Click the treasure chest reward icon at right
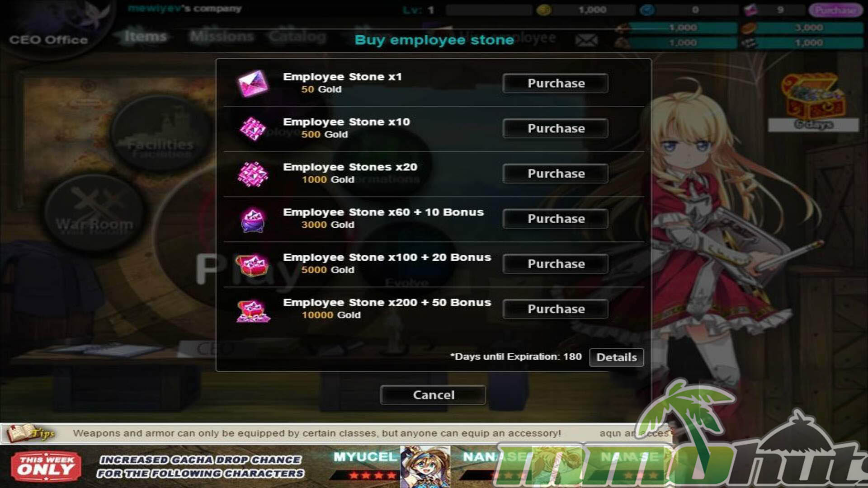The width and height of the screenshot is (868, 488). [x=813, y=96]
